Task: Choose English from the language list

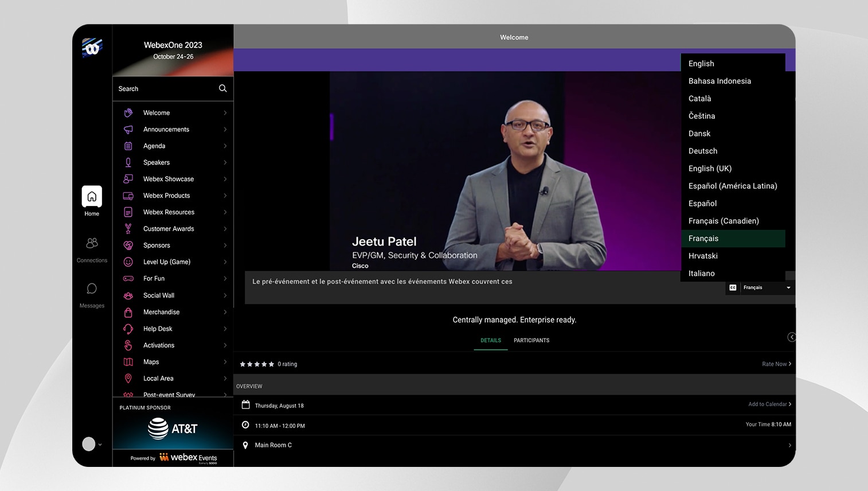Action: pos(733,64)
